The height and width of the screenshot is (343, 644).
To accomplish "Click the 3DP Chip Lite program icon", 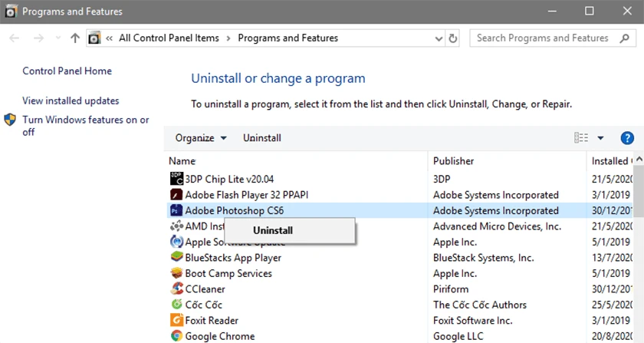I will click(x=176, y=179).
